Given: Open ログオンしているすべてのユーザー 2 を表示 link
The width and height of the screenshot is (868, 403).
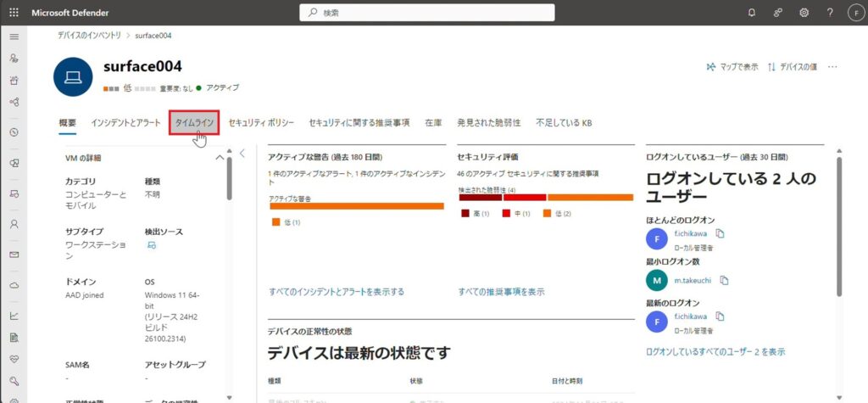Looking at the screenshot, I should [715, 351].
